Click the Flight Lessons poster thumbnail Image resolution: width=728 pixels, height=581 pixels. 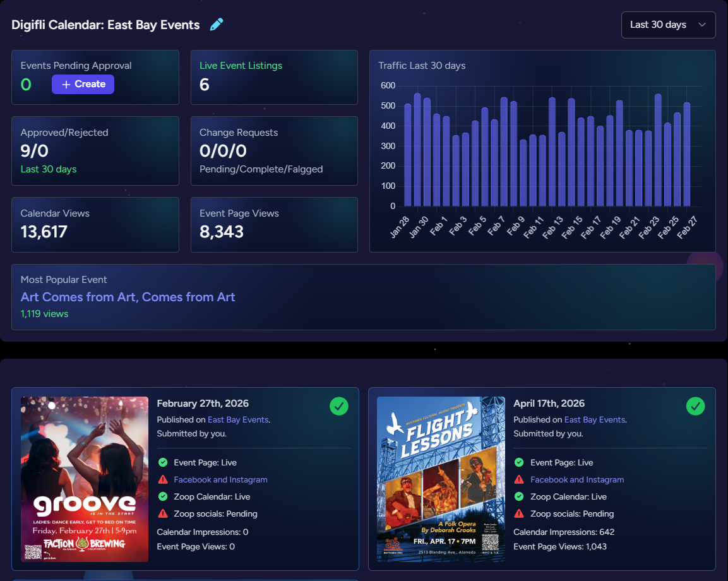[x=441, y=479]
